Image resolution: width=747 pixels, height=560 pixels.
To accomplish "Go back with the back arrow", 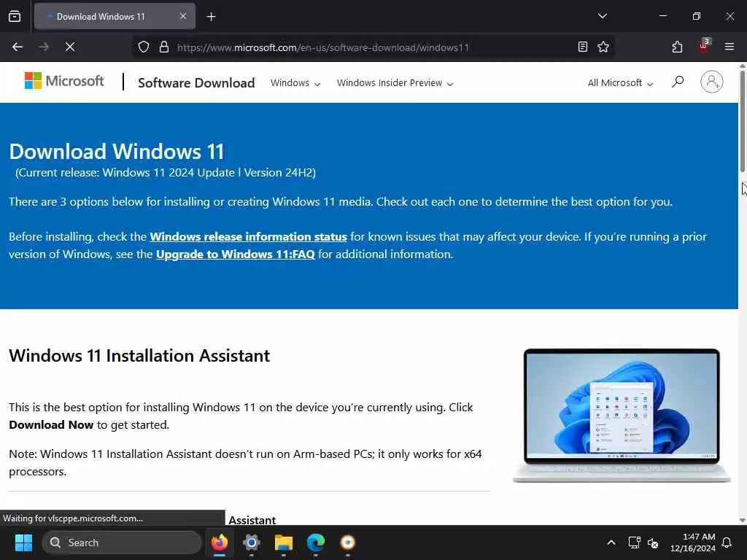I will pos(18,47).
